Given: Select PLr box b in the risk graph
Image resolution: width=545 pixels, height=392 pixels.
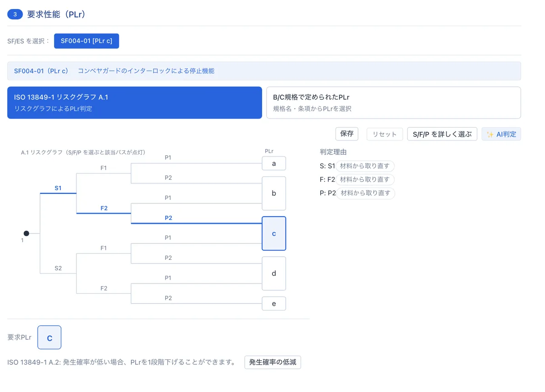Looking at the screenshot, I should pos(274,193).
